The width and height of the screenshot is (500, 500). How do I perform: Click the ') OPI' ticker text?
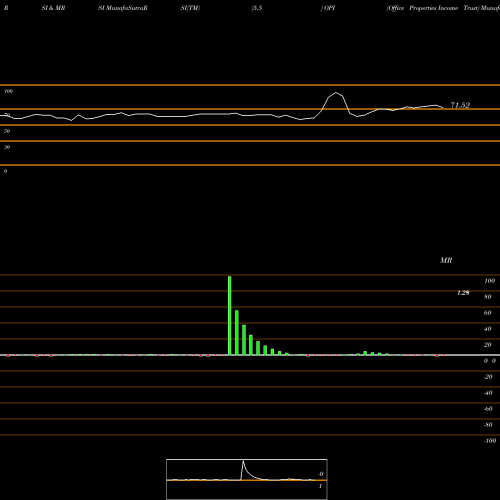pyautogui.click(x=328, y=8)
